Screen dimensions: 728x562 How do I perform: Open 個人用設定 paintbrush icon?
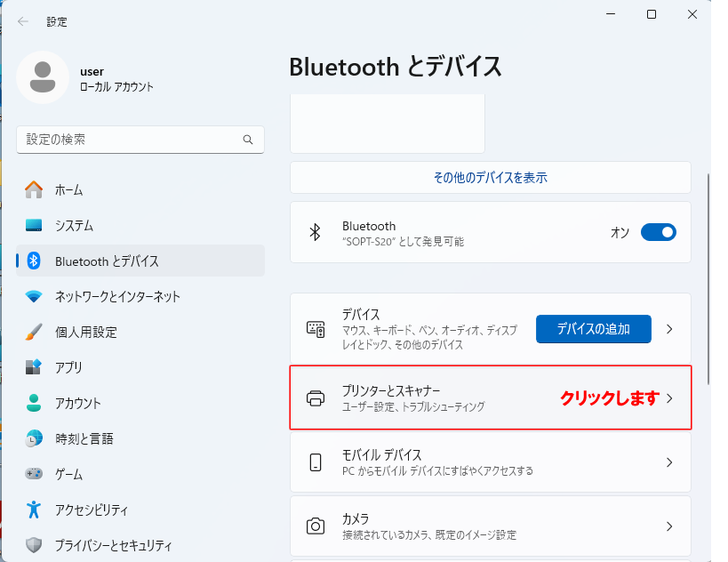[34, 332]
